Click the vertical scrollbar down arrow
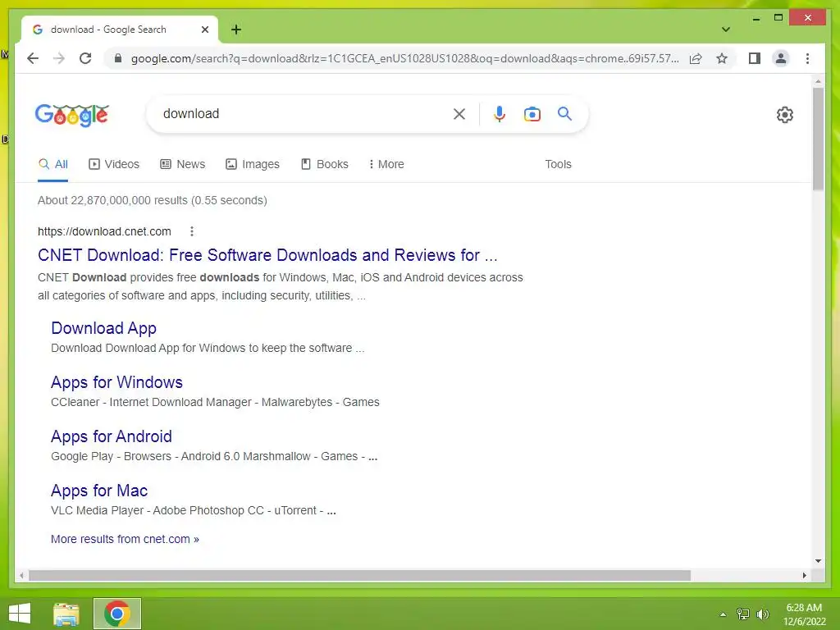 point(818,561)
